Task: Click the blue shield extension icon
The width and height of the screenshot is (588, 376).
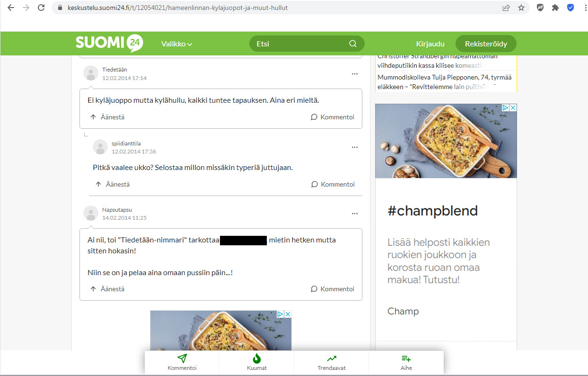Action: pos(570,8)
